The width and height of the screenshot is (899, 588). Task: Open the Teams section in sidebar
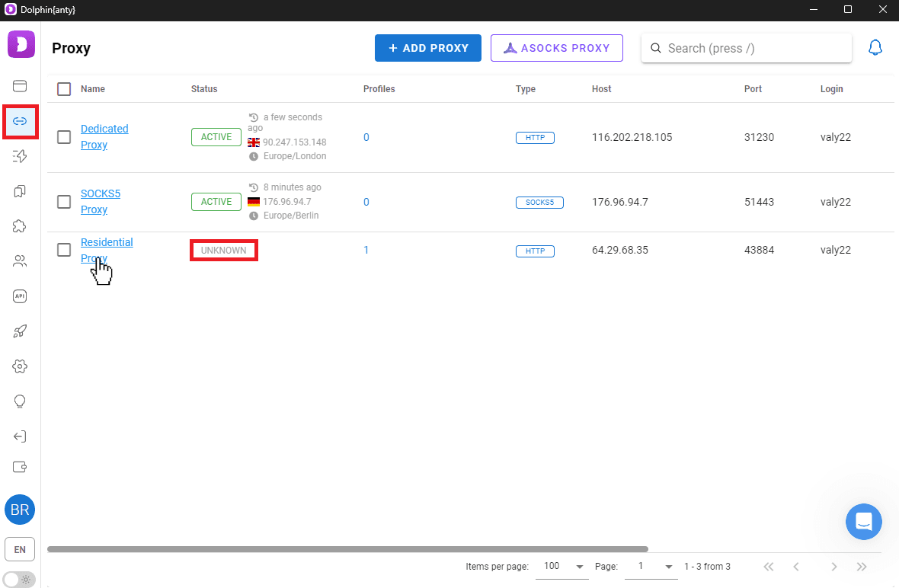20,261
